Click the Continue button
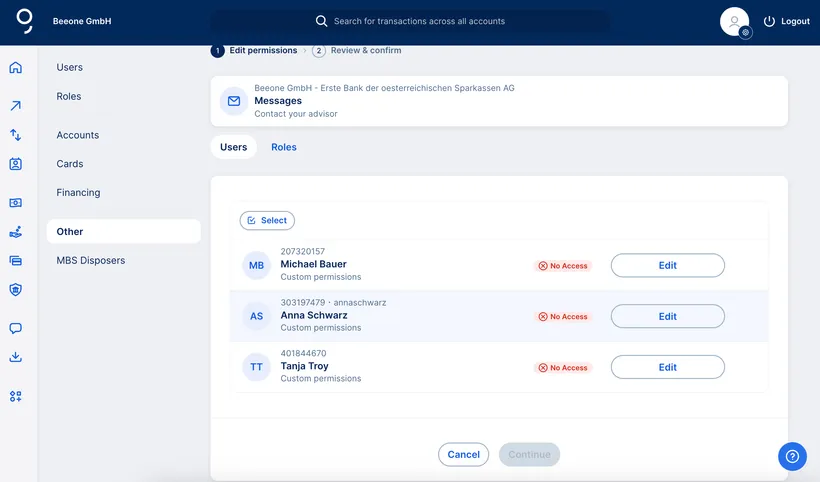820x482 pixels. (529, 454)
